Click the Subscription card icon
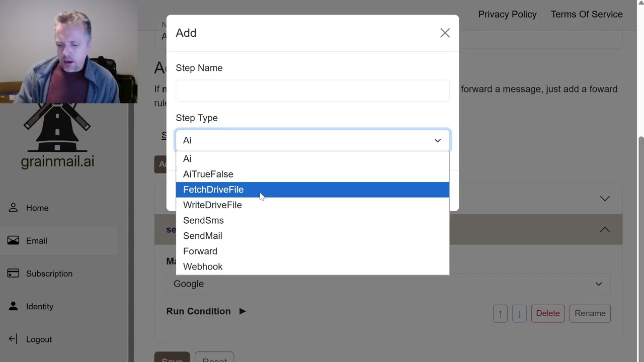This screenshot has width=644, height=362. pyautogui.click(x=13, y=274)
